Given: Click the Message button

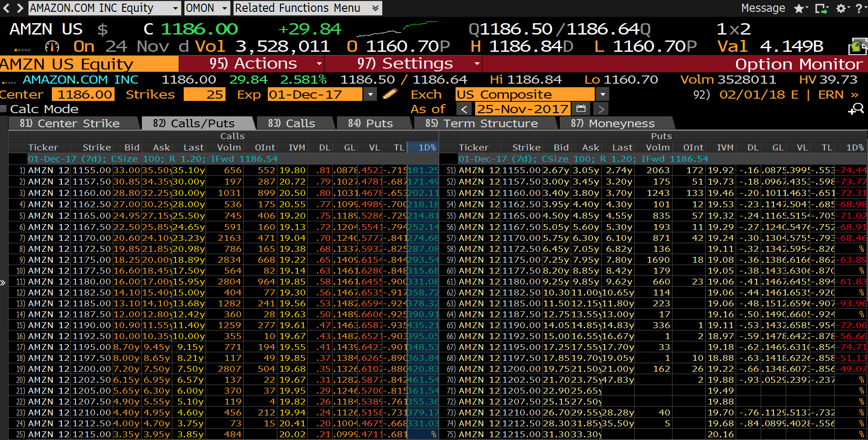Looking at the screenshot, I should tap(763, 8).
